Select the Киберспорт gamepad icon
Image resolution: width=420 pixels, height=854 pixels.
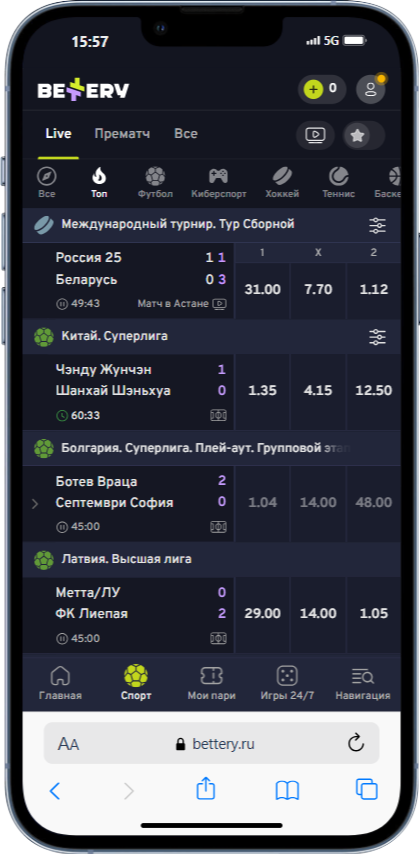[218, 176]
